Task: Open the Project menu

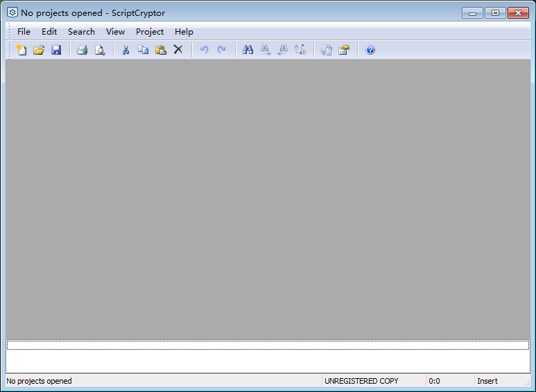Action: [150, 32]
